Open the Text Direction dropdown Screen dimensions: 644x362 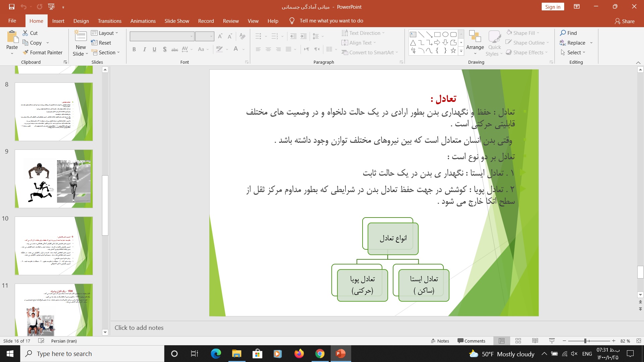pyautogui.click(x=363, y=33)
